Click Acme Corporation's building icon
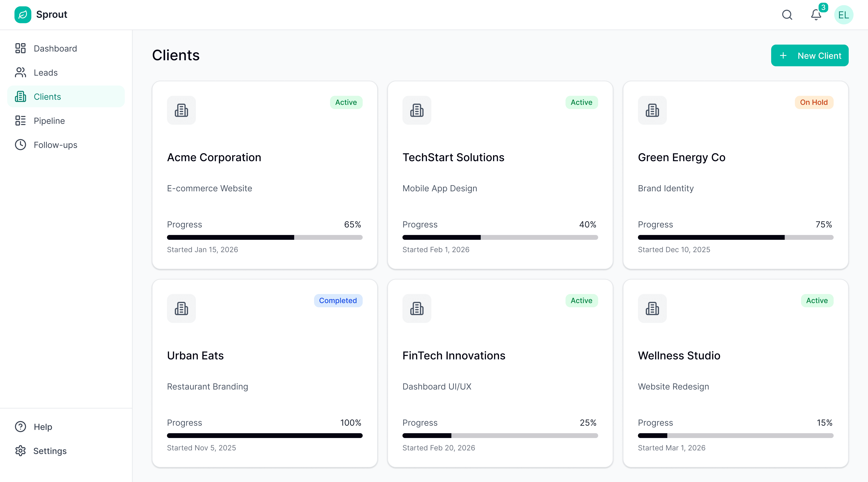 coord(181,110)
